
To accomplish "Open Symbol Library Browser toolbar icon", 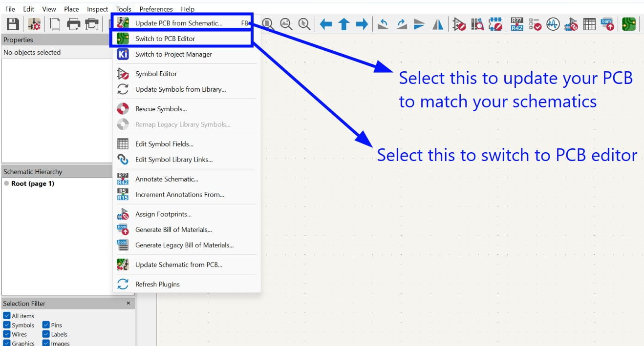I will click(477, 24).
